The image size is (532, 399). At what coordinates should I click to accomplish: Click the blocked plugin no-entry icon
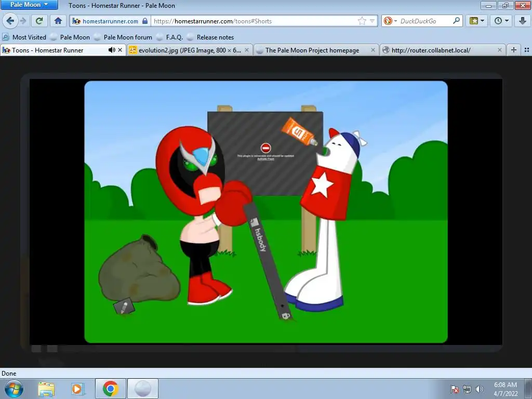pyautogui.click(x=265, y=148)
